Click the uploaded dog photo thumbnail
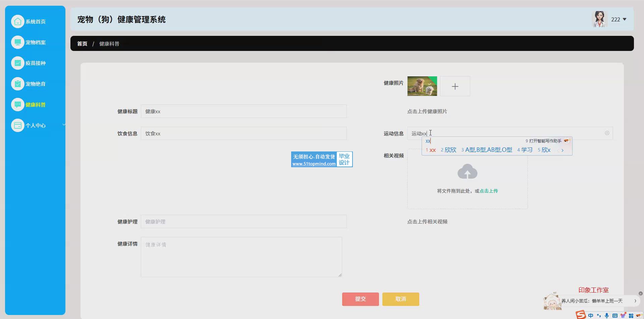 click(422, 86)
